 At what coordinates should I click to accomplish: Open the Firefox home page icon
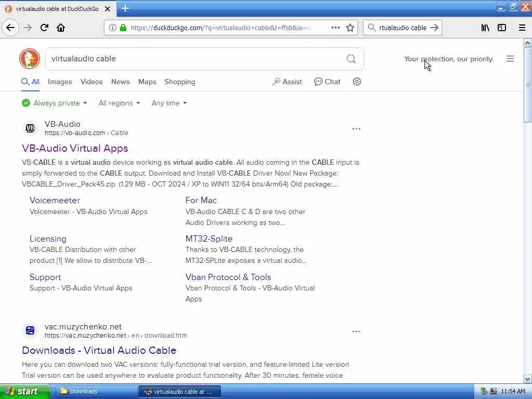[x=61, y=28]
